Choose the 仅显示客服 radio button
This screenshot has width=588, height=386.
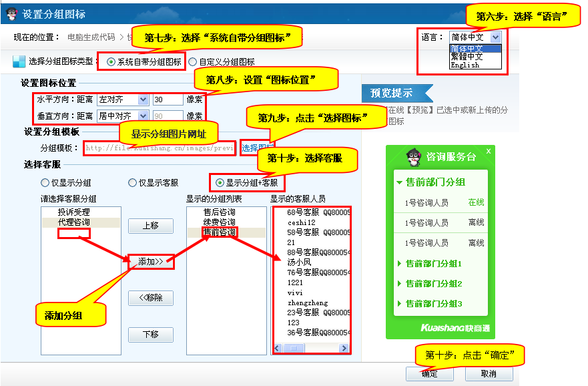132,182
